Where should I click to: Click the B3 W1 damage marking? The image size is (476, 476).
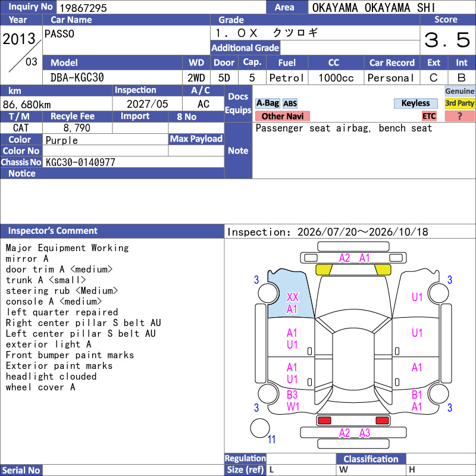pos(293,400)
